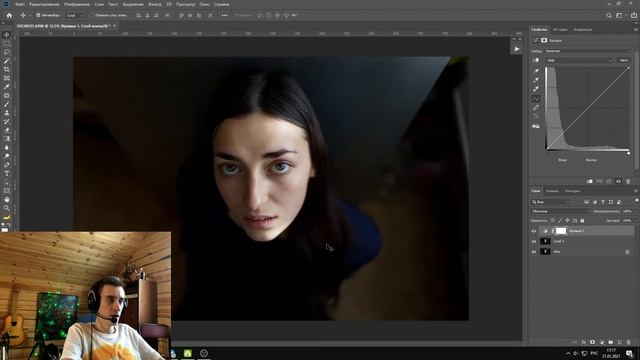Open the Properties panel flyout menu
The width and height of the screenshot is (640, 360).
[x=636, y=29]
